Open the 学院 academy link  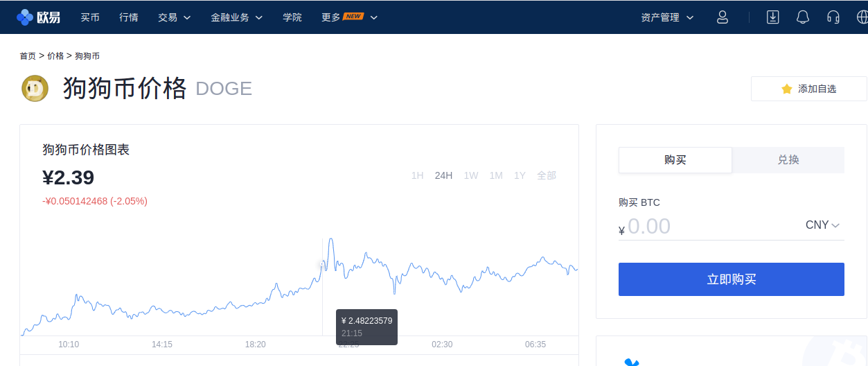[x=292, y=17]
